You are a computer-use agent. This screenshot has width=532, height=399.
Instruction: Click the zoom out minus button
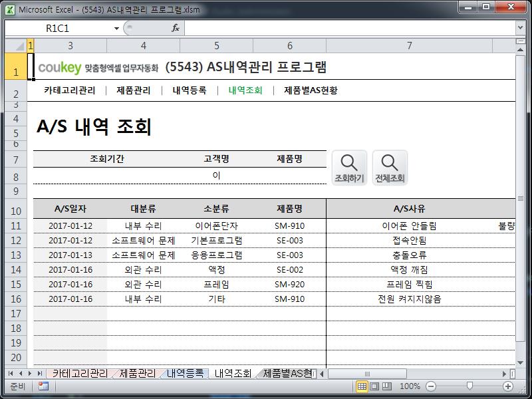click(431, 386)
